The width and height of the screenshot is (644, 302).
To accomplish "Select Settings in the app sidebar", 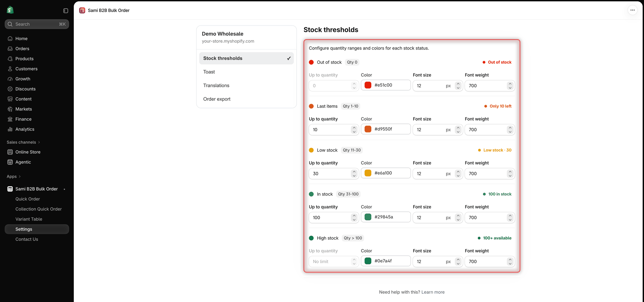I will tap(37, 229).
